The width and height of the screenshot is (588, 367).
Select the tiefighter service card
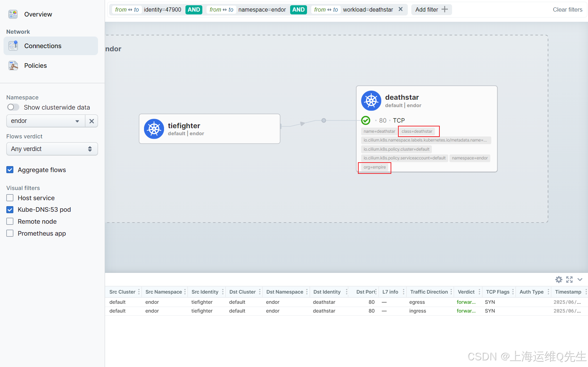210,129
